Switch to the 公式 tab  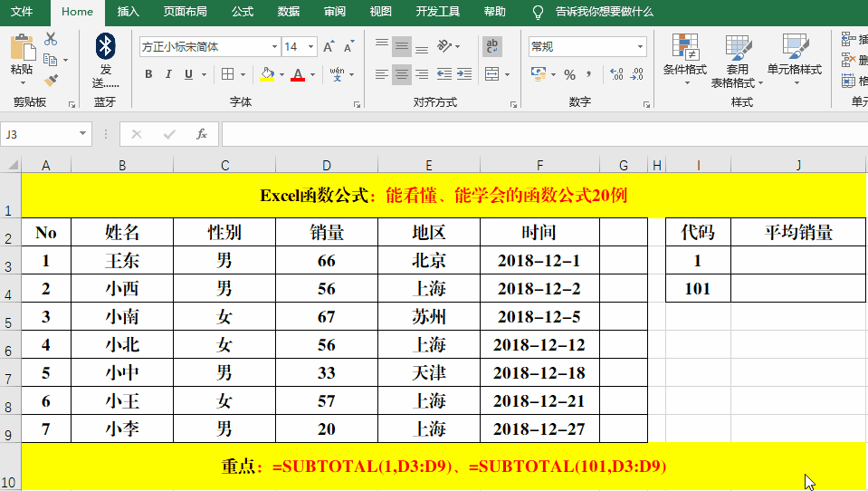coord(242,12)
